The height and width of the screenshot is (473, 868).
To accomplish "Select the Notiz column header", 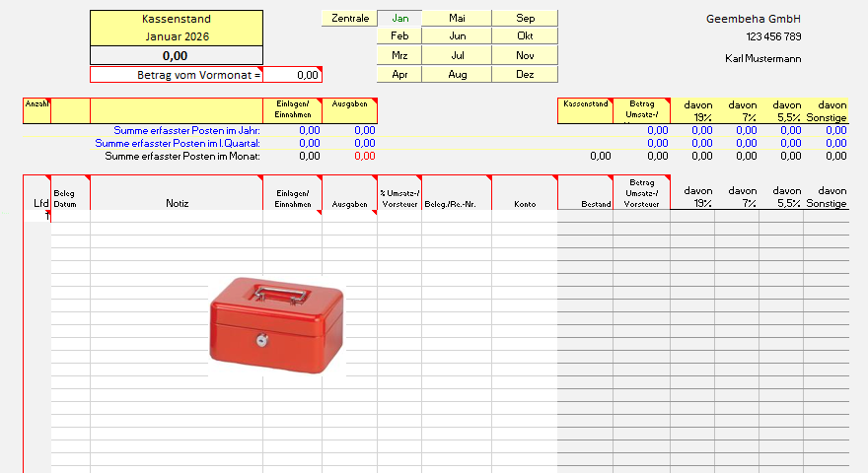I will (177, 203).
